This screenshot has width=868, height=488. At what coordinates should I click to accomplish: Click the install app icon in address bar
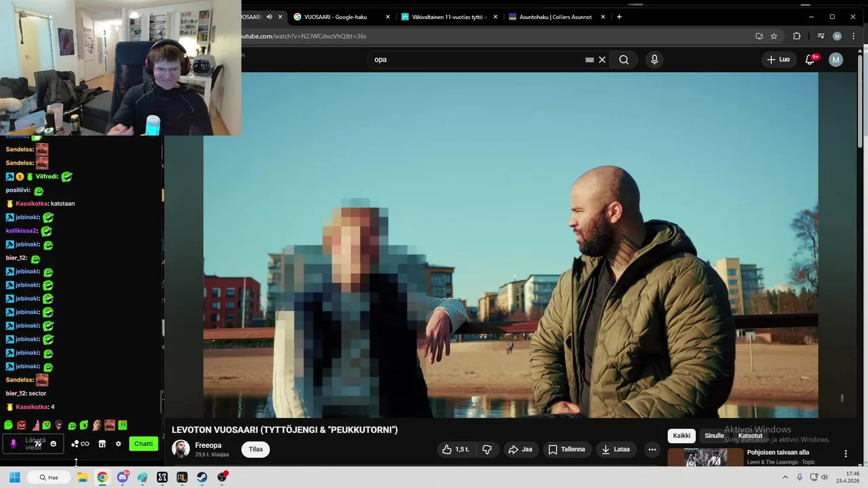pos(759,36)
